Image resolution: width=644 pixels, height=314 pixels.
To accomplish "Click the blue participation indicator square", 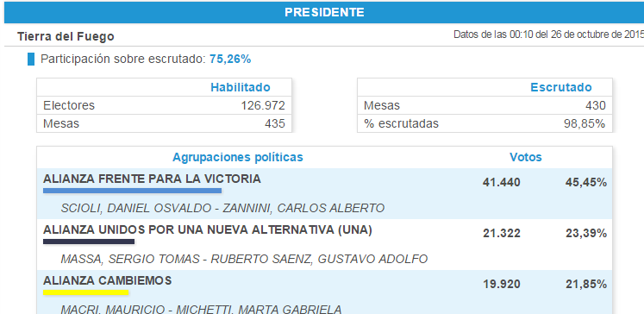I will click(31, 60).
